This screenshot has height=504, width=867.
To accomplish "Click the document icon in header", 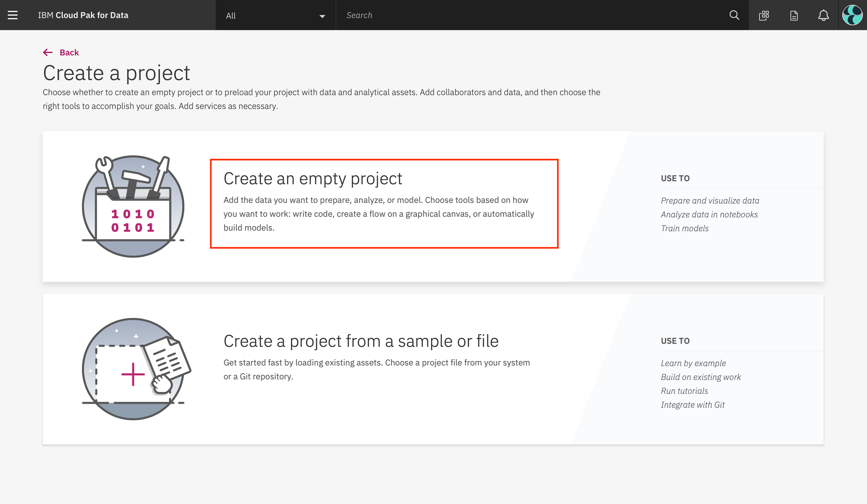I will (x=794, y=15).
